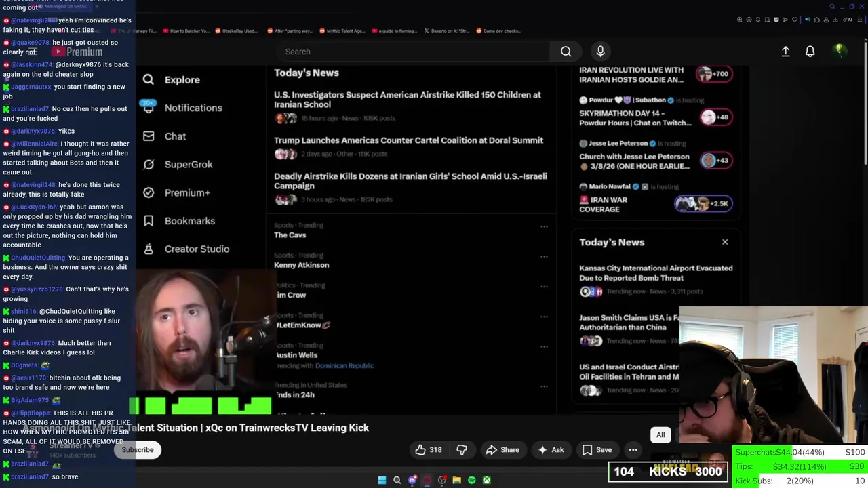
Task: Click the browser zoom icon in toolbar
Action: pyautogui.click(x=739, y=20)
